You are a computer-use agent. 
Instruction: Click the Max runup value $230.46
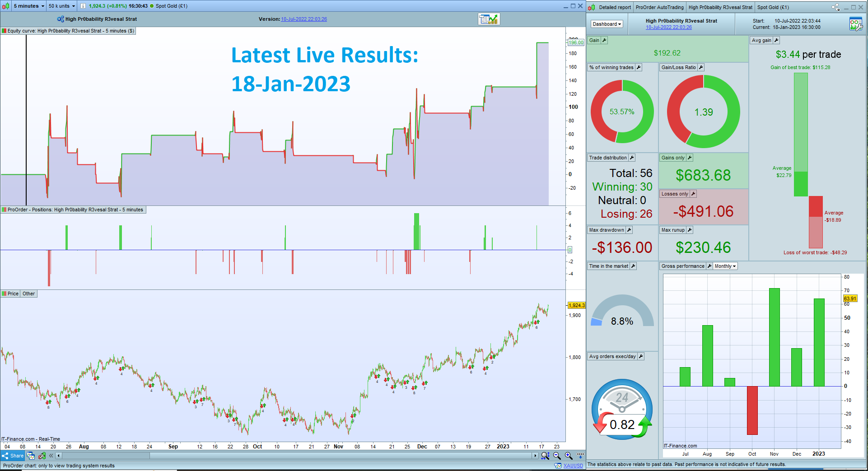pyautogui.click(x=703, y=247)
